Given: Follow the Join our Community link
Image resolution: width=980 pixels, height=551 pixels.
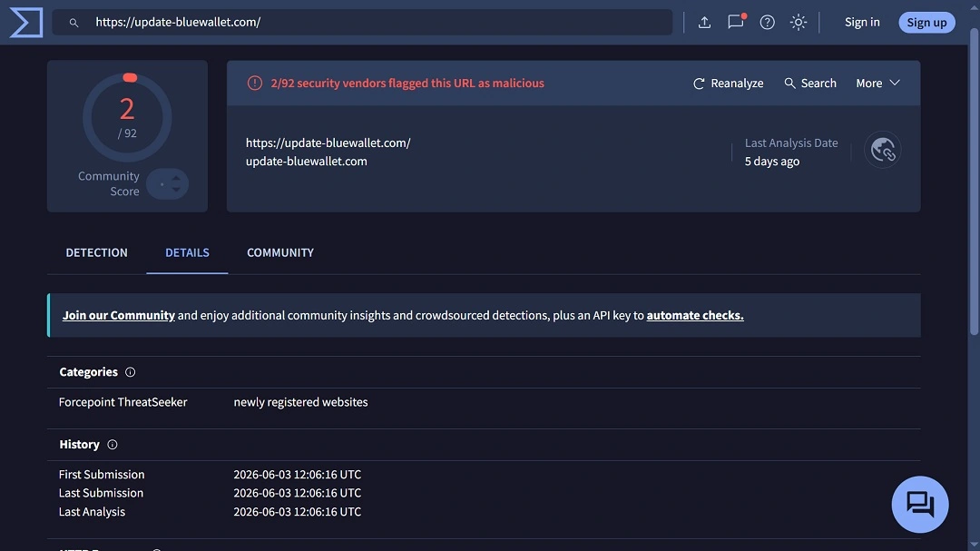Looking at the screenshot, I should (x=118, y=315).
